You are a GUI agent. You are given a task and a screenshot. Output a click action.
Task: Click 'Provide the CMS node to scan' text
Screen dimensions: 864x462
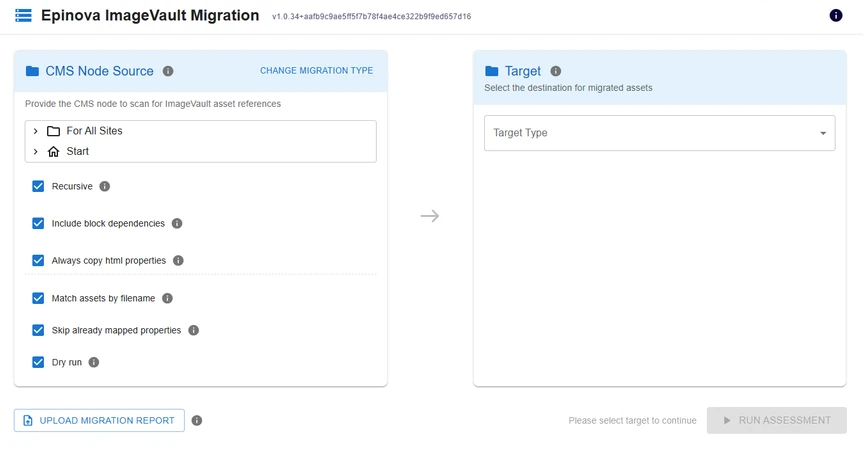coord(153,104)
